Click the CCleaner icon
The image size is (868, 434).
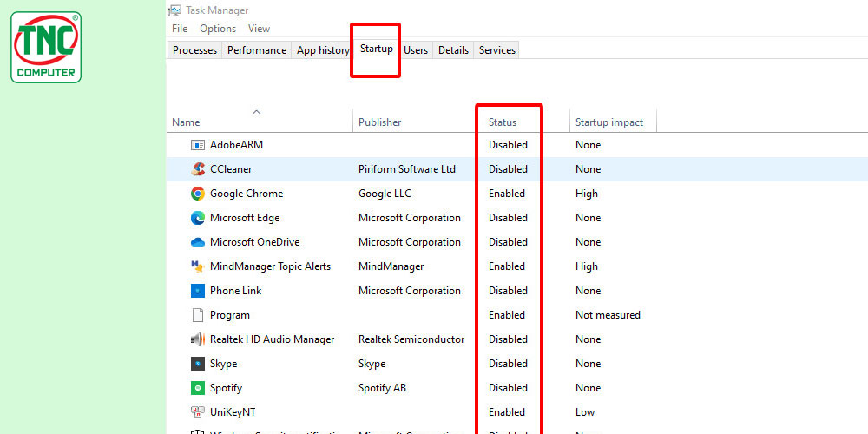198,169
